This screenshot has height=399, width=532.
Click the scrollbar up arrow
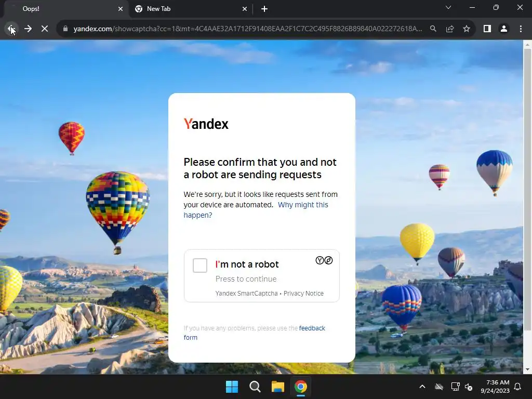(x=527, y=44)
